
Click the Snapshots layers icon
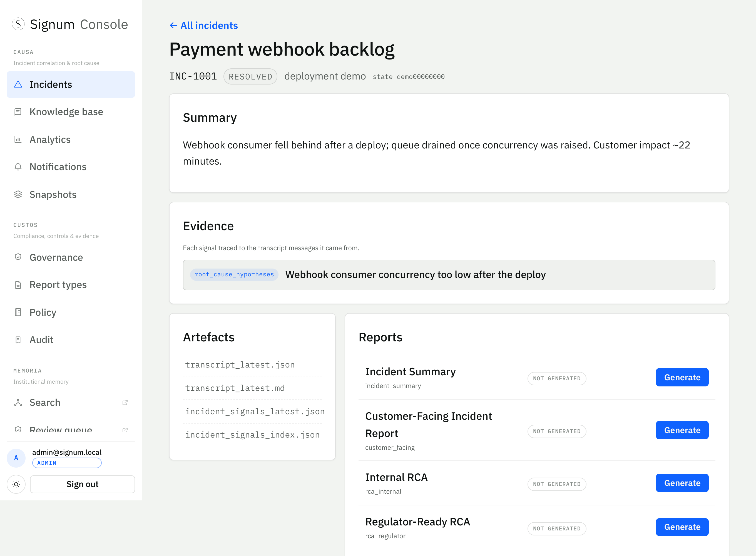click(18, 195)
